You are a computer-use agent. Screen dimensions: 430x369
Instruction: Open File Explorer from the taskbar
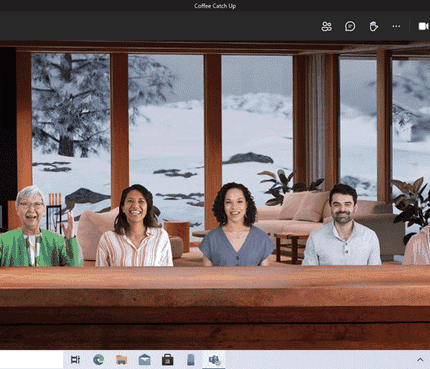click(122, 360)
